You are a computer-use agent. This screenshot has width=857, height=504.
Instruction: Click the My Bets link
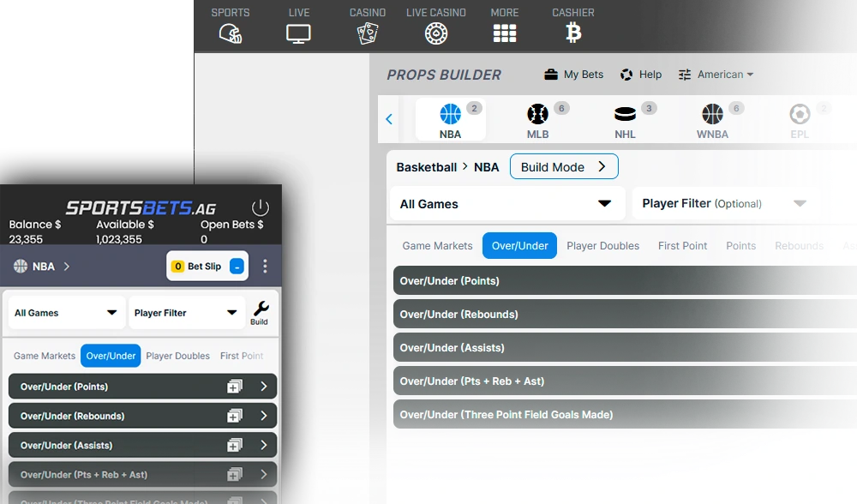point(583,75)
